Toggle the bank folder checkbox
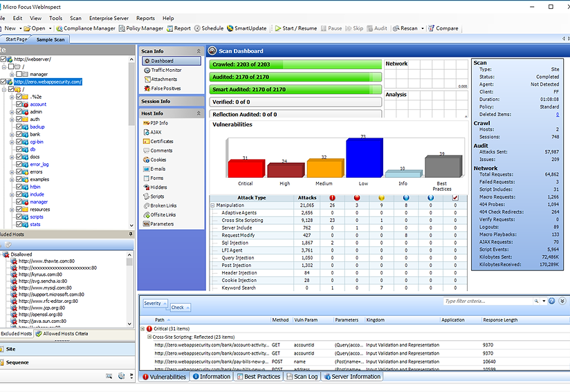Viewport: 570px width, 392px height. (x=19, y=134)
